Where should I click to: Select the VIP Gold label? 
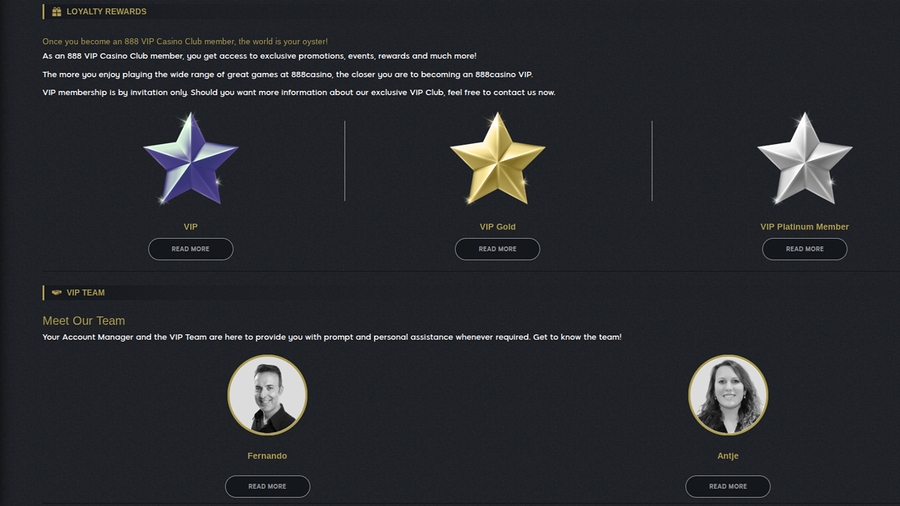pos(497,227)
